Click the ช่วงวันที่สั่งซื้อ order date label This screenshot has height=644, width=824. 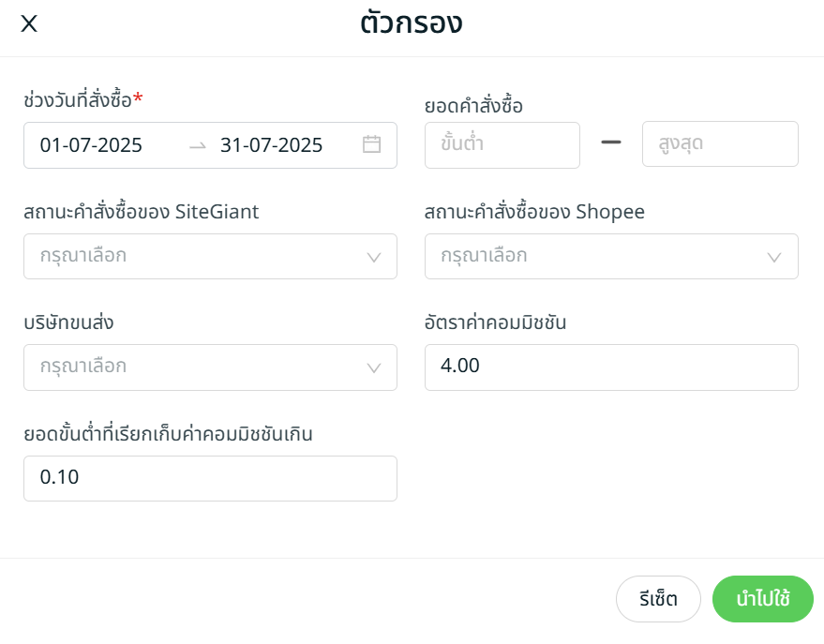click(78, 99)
